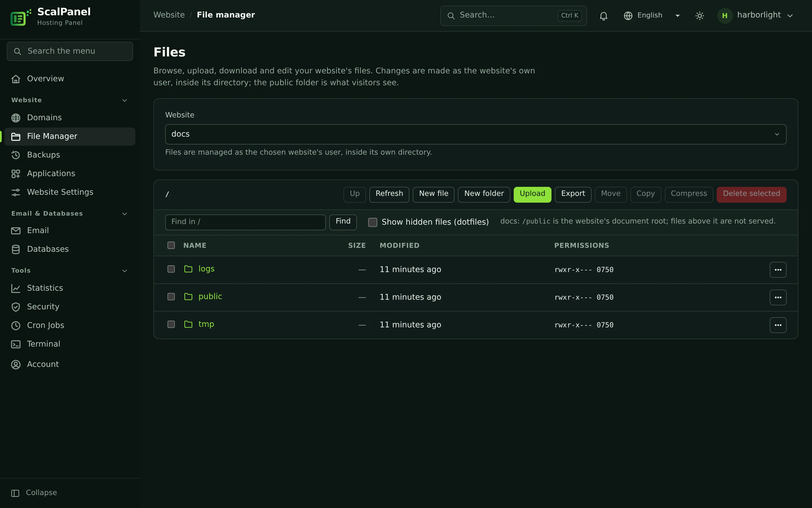Tick the select-all checkbox in table header
Viewport: 812px width, 508px height.
pos(171,245)
